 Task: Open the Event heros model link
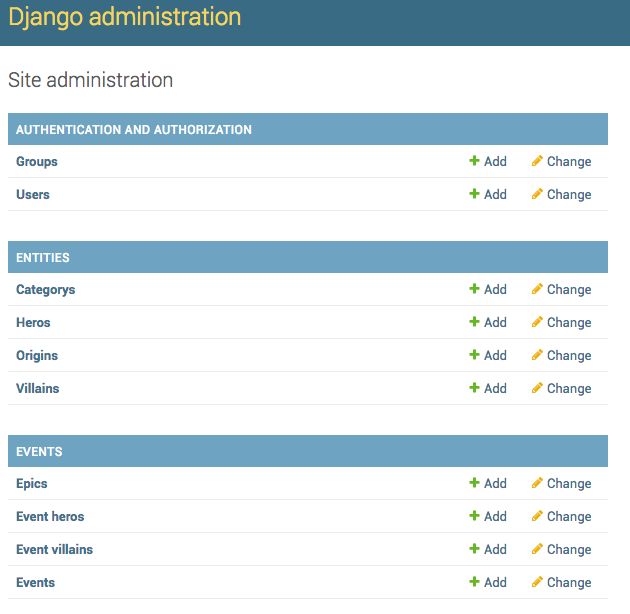pos(50,516)
